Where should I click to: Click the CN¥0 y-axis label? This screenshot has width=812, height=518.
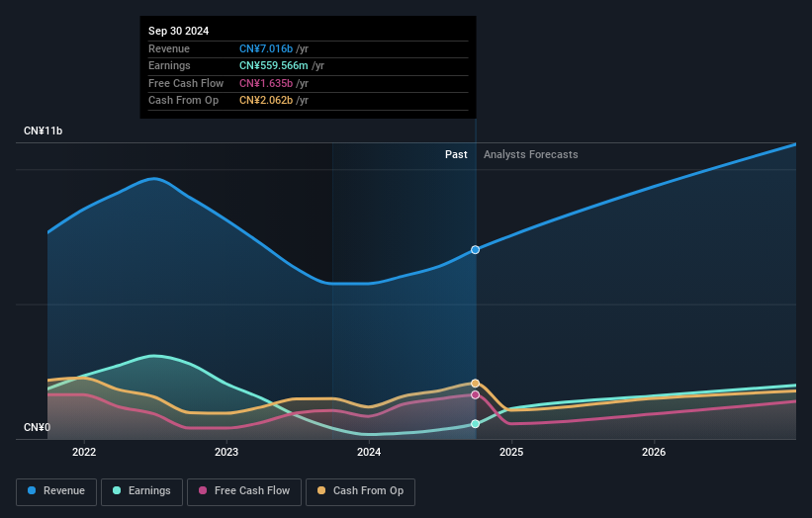click(x=37, y=427)
